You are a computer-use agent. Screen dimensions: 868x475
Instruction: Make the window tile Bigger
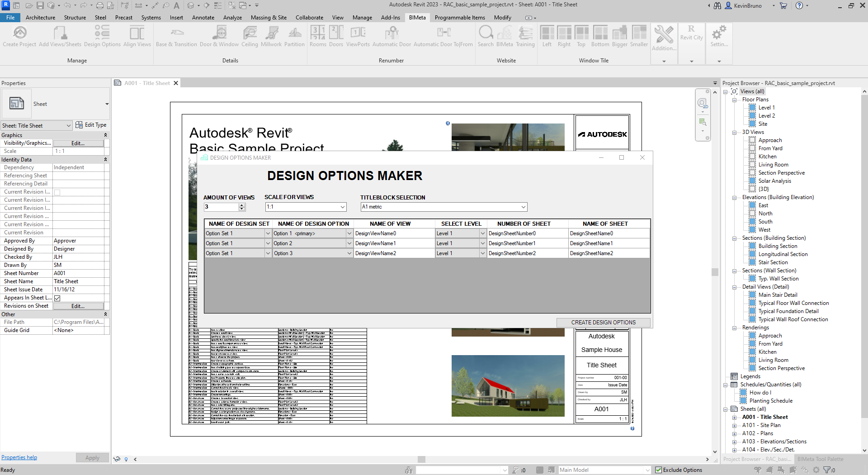620,36
